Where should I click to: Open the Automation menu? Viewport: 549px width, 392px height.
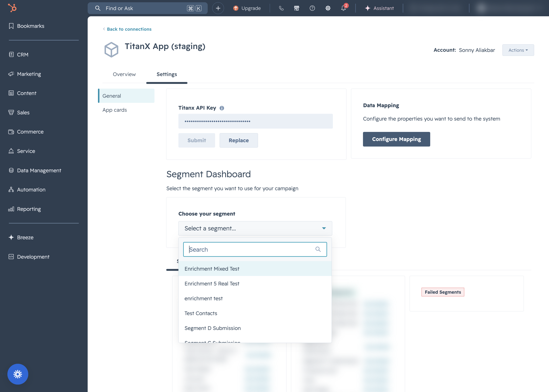27,189
